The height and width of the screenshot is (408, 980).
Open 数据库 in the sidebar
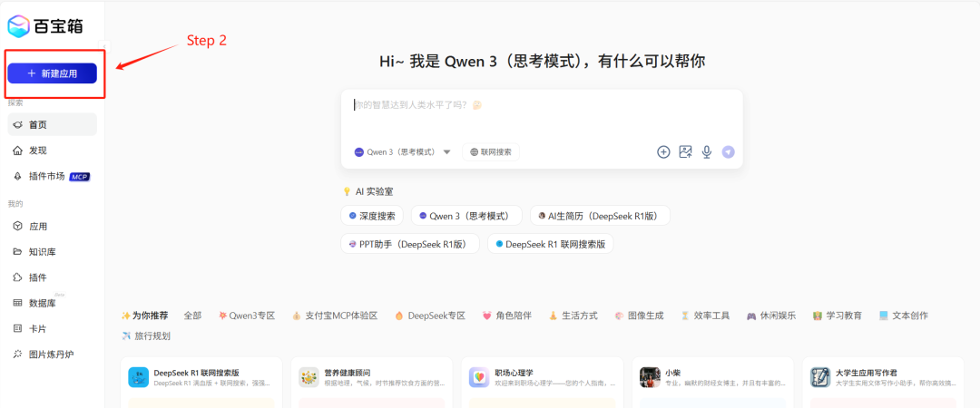(43, 303)
